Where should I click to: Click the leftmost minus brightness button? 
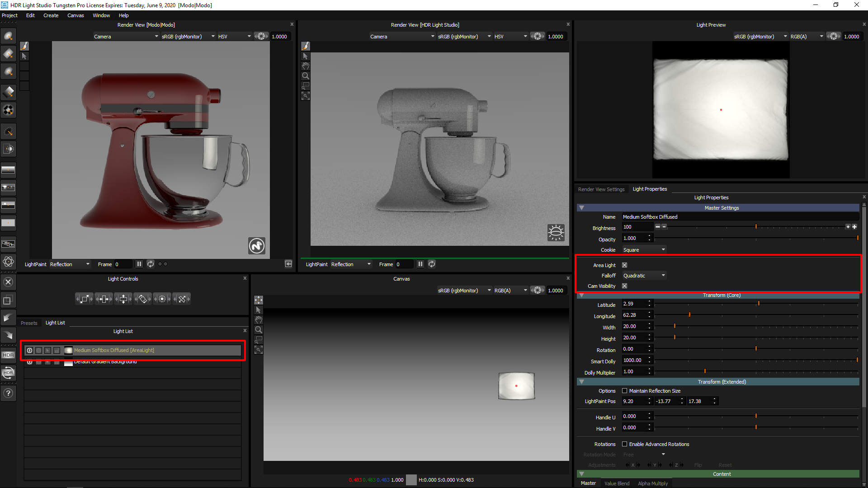[658, 227]
